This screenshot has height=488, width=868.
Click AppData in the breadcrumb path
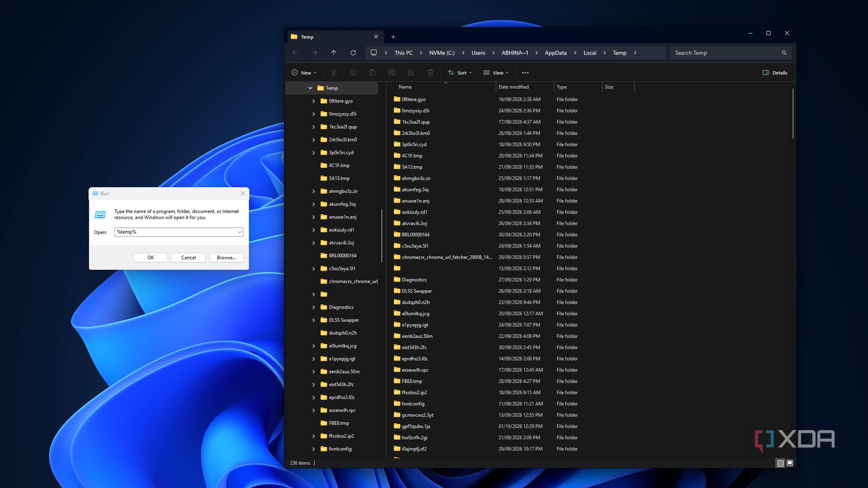click(556, 53)
